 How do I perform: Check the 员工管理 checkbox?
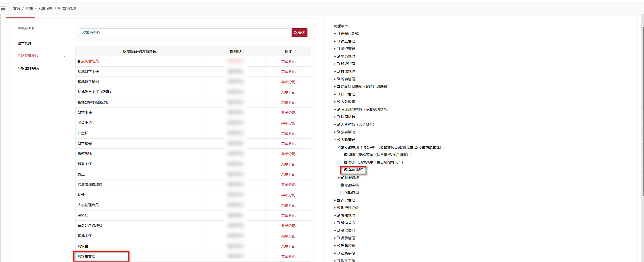click(338, 41)
